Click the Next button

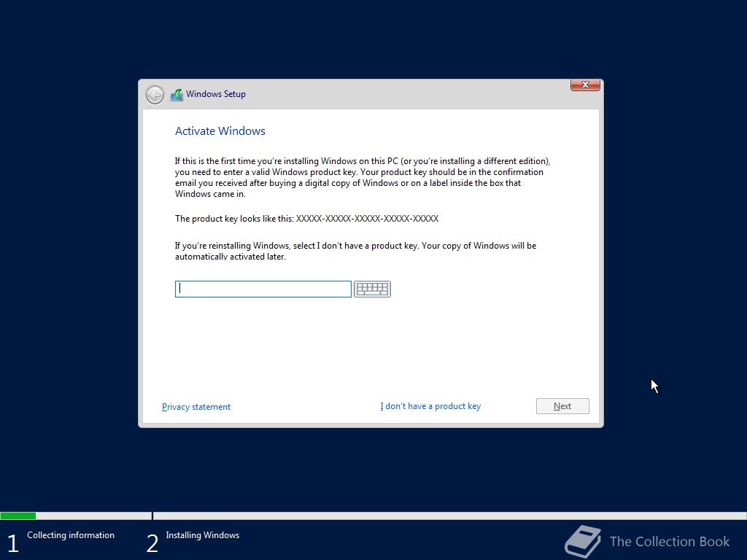pyautogui.click(x=562, y=406)
